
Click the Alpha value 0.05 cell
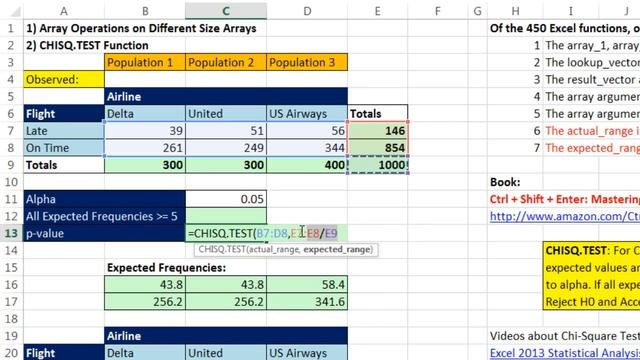(226, 199)
